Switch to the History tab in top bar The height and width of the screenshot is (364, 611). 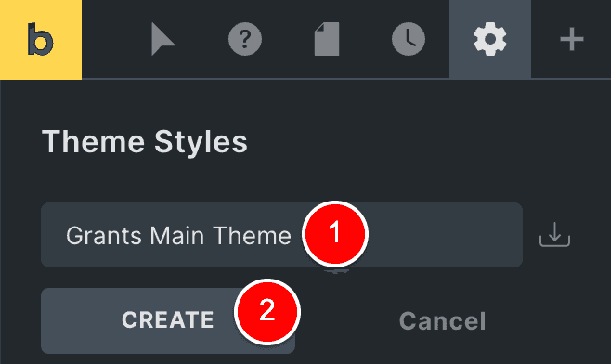point(409,39)
